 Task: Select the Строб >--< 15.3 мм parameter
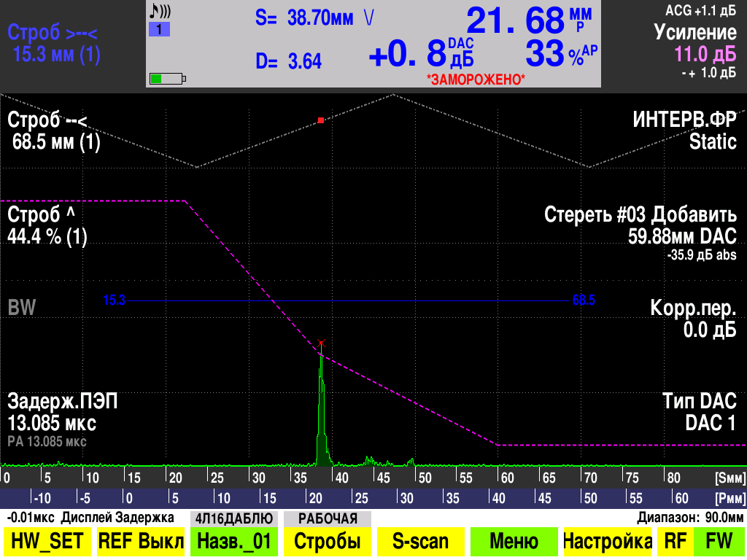pos(54,43)
